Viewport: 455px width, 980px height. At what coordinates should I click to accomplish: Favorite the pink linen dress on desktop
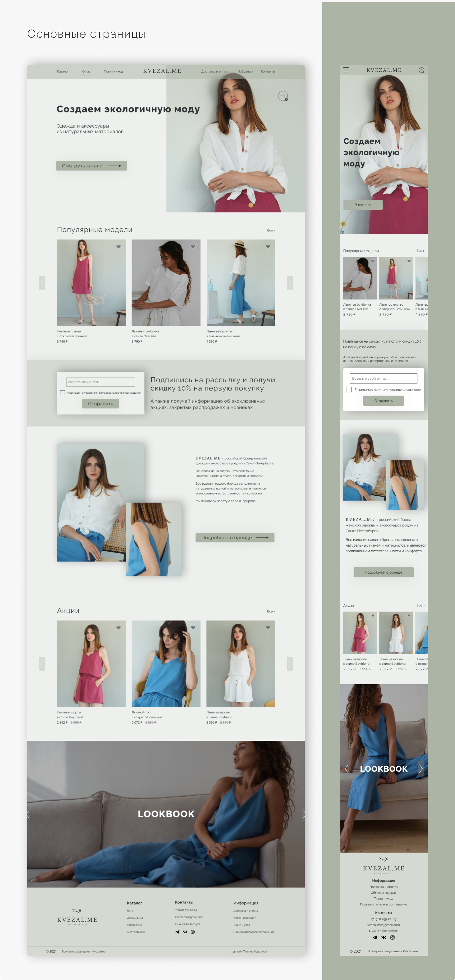tap(118, 246)
